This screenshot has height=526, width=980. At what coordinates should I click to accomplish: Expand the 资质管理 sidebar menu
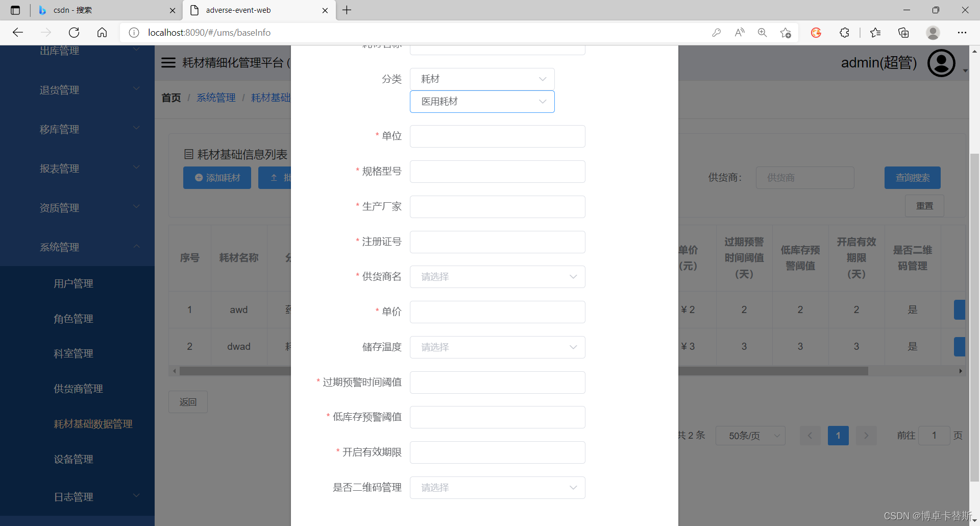coord(77,208)
